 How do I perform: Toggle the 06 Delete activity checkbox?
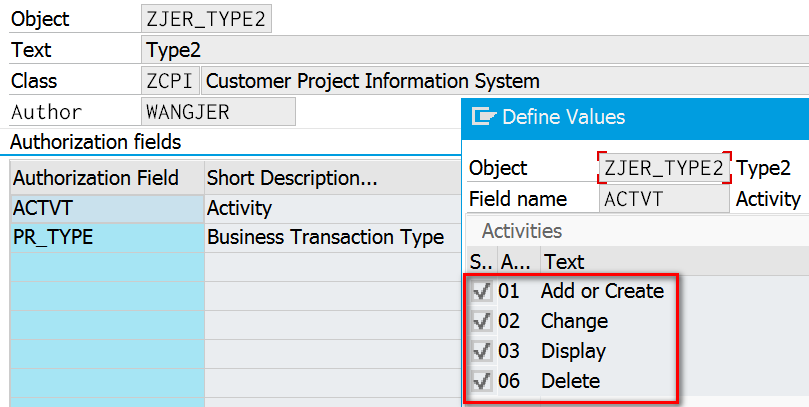482,381
